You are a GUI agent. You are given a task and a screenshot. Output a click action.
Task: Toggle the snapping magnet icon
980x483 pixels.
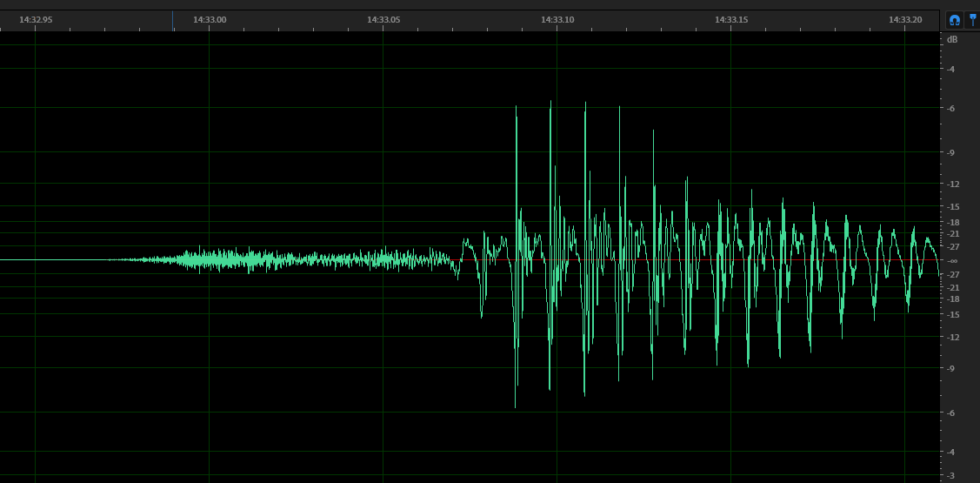pos(954,20)
